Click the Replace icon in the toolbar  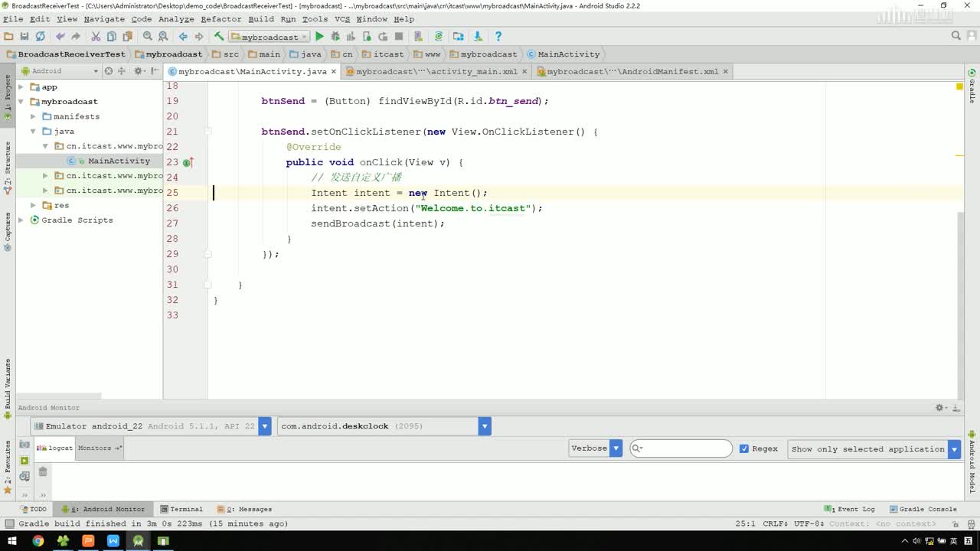tap(163, 36)
